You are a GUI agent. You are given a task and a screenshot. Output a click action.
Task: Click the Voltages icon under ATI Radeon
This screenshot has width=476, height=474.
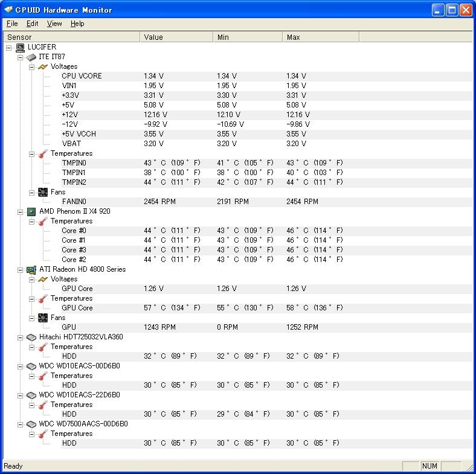43,279
